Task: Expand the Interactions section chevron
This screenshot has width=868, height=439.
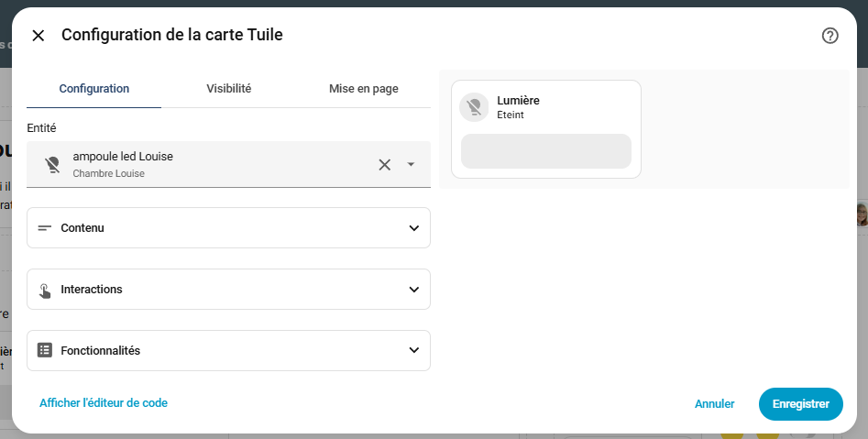Action: pos(413,289)
